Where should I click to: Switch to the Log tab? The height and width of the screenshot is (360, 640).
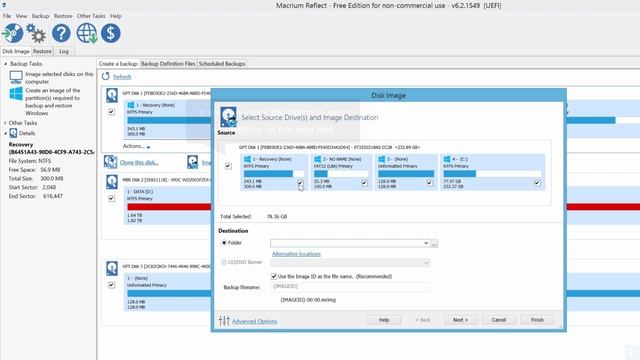tap(64, 51)
